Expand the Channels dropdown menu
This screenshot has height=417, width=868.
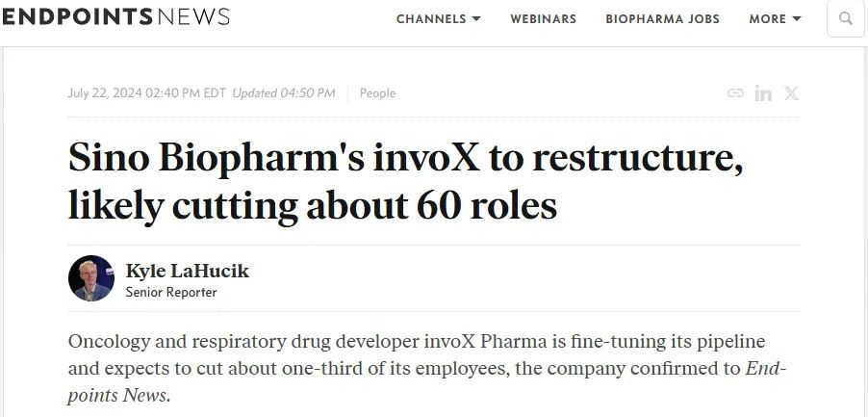438,19
